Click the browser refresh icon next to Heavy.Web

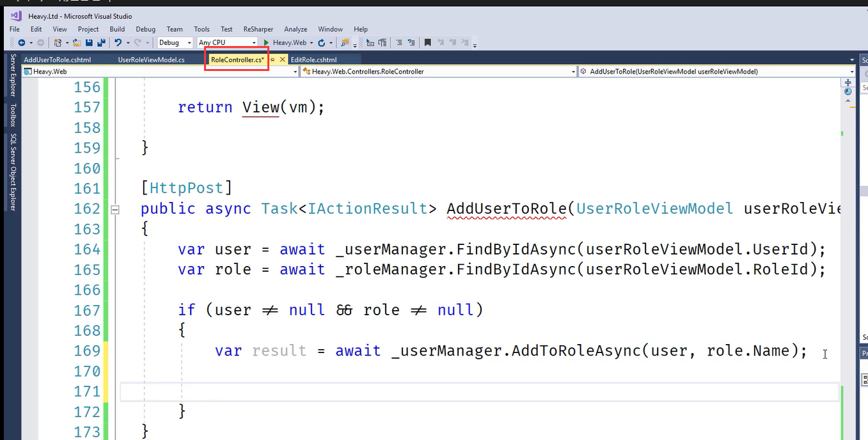321,43
